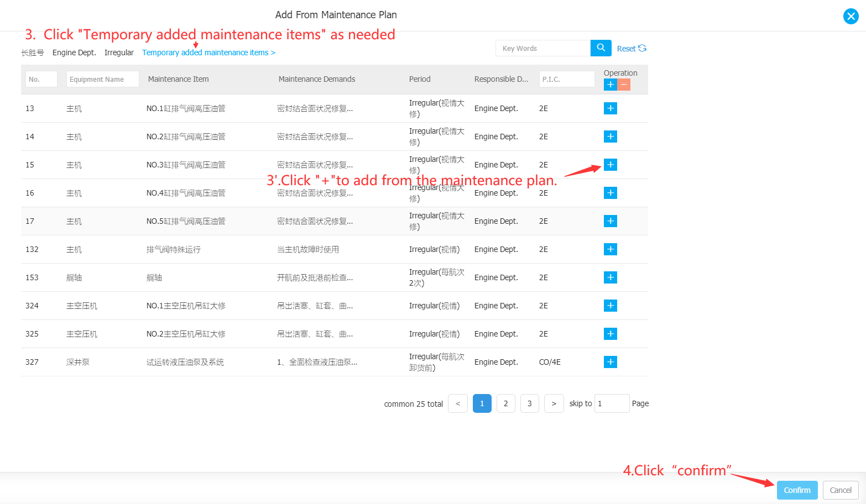Add row 15 with its plus icon
The height and width of the screenshot is (504, 866).
[611, 165]
